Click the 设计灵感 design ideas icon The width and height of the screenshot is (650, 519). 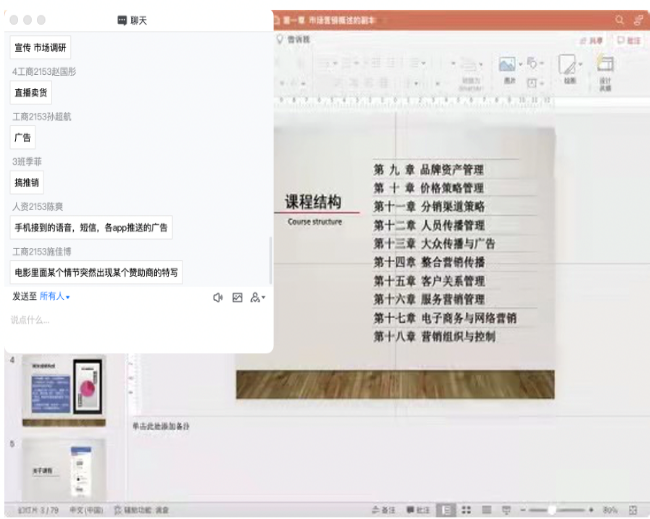605,68
